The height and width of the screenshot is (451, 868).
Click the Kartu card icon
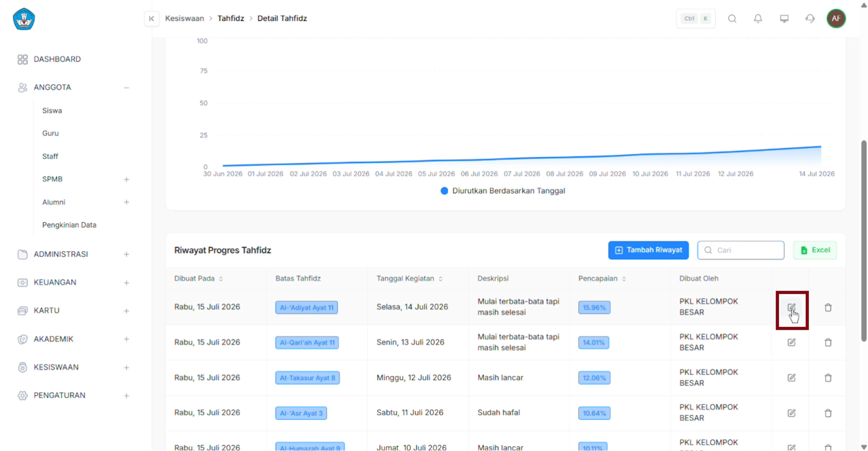tap(23, 311)
